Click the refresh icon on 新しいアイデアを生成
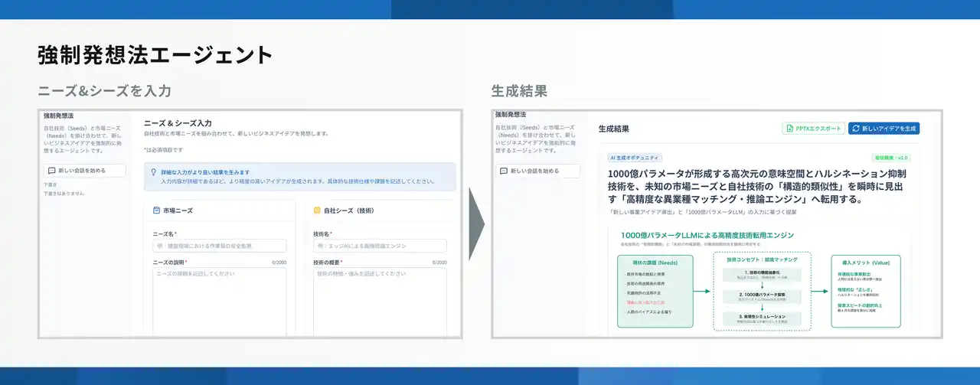This screenshot has width=980, height=385. coord(855,129)
